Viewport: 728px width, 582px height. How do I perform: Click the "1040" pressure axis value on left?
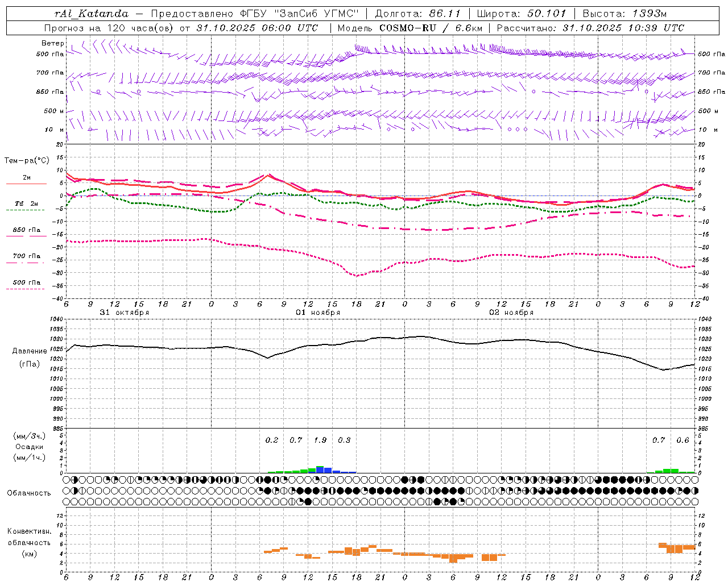pos(55,319)
